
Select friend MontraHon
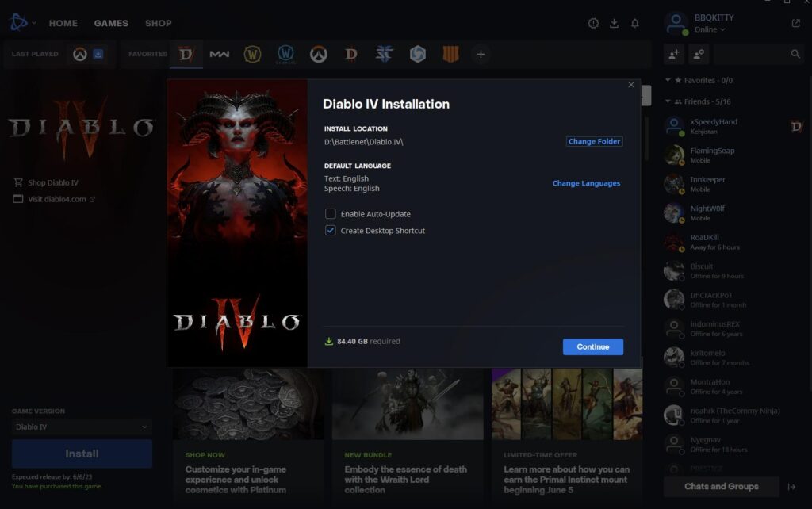pyautogui.click(x=733, y=387)
